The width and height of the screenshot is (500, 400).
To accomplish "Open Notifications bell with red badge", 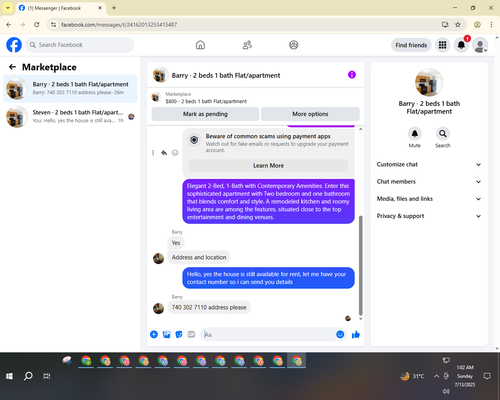I will point(461,45).
